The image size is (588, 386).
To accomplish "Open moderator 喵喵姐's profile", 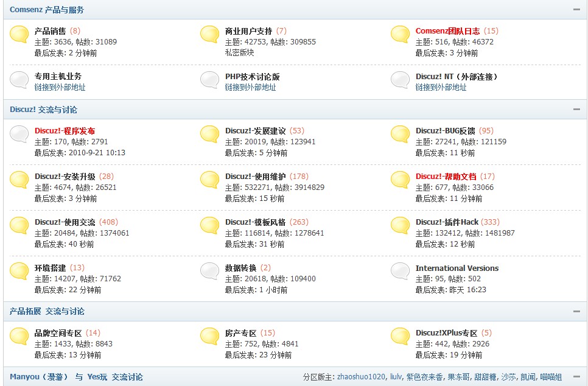I will [x=551, y=377].
